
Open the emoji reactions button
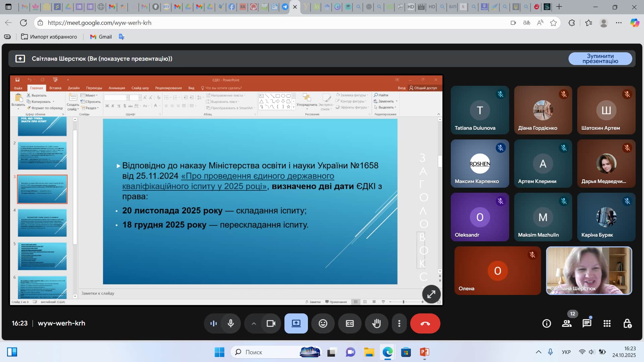point(323,323)
